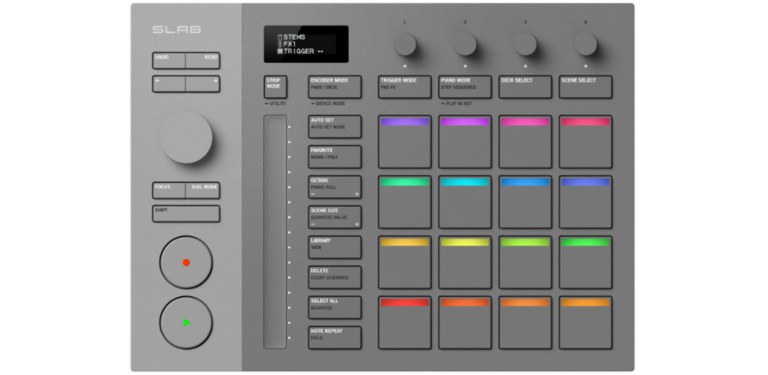Tap the amber pad ending the bottom row

click(x=585, y=323)
